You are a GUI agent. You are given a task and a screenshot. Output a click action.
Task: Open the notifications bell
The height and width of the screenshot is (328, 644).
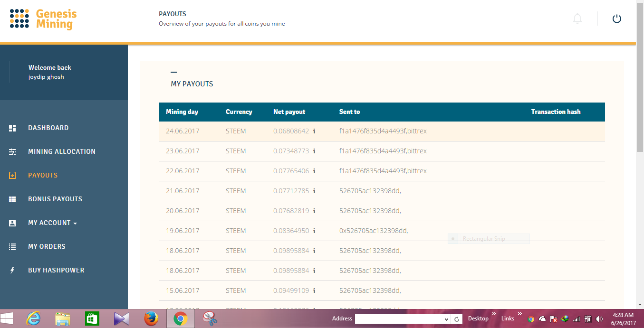click(x=577, y=19)
